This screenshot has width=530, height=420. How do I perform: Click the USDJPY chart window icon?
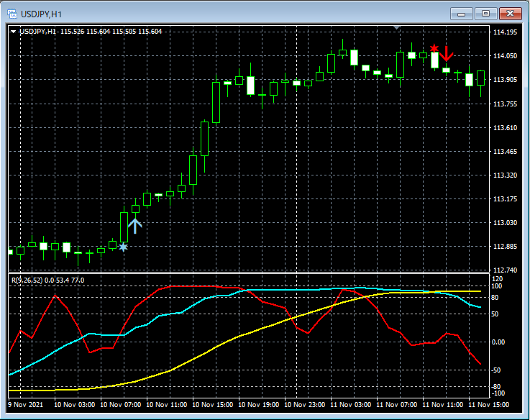tap(14, 14)
